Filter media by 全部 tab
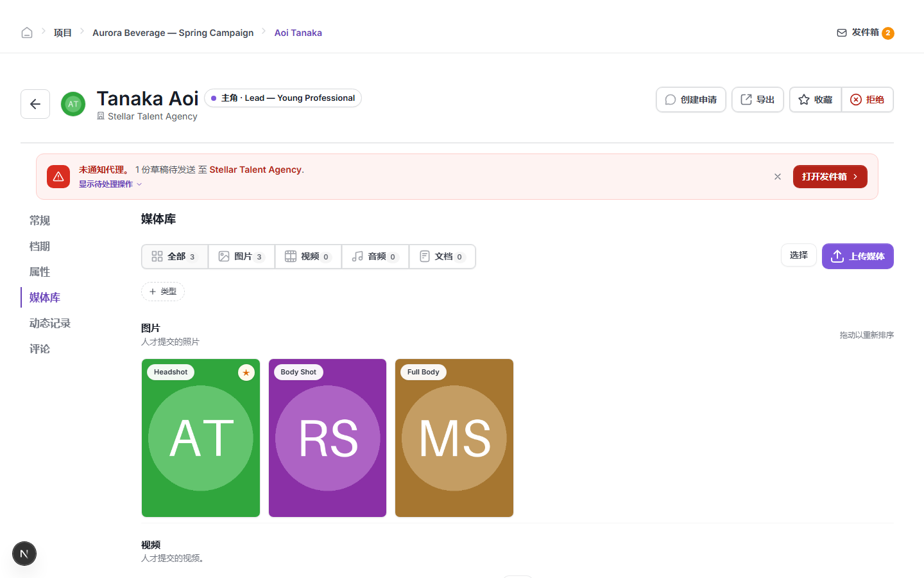 tap(175, 256)
